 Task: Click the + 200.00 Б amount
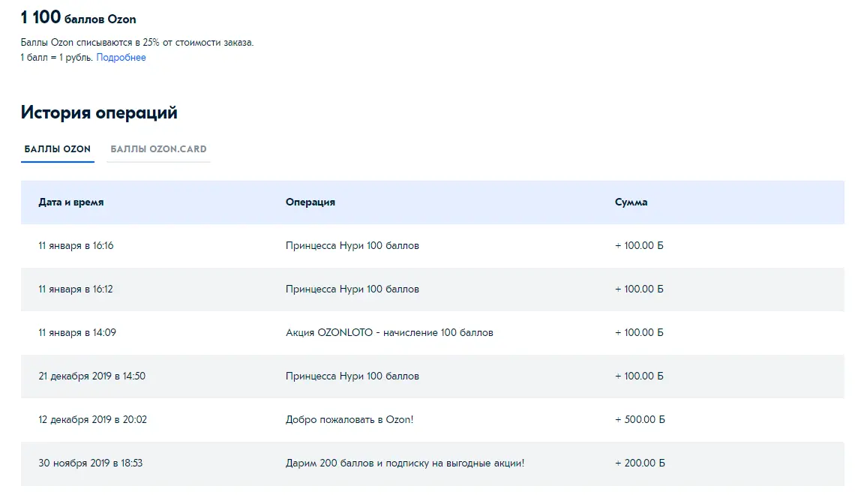click(x=640, y=463)
